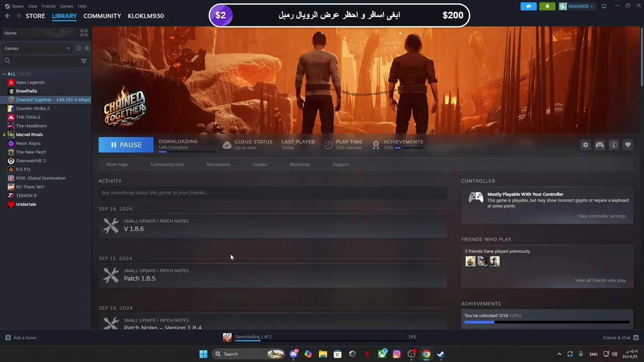The image size is (644, 362).
Task: Open the Help menu
Action: [x=82, y=6]
